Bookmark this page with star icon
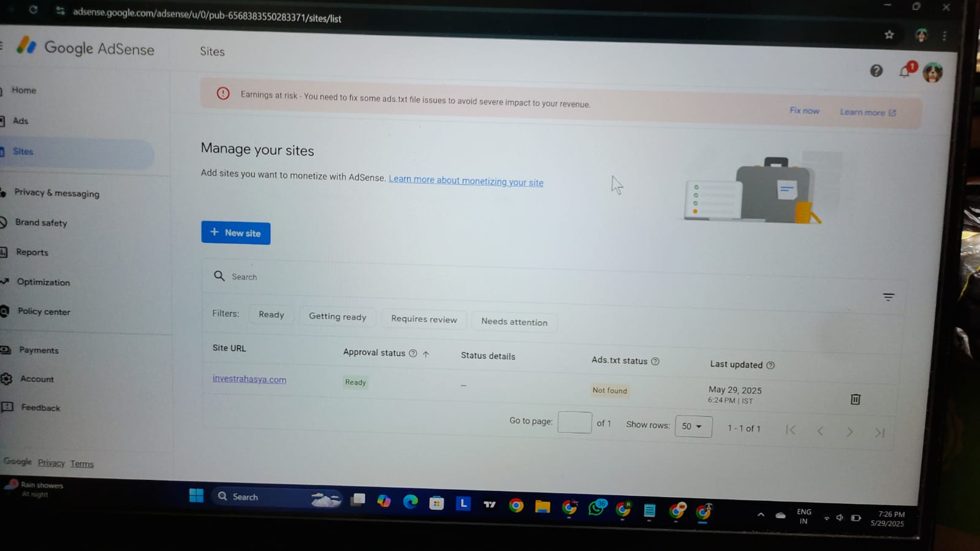The width and height of the screenshot is (980, 551). [889, 35]
